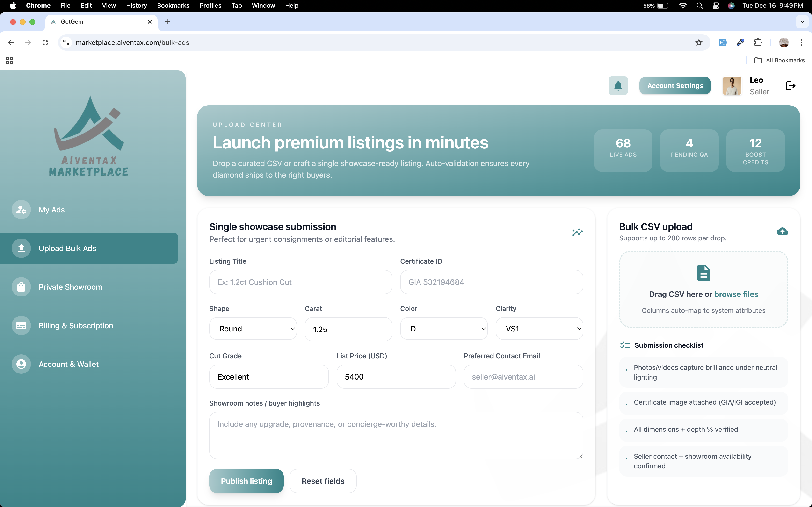Expand the Clarity dropdown showing VS1
Viewport: 812px width, 507px height.
coord(539,329)
